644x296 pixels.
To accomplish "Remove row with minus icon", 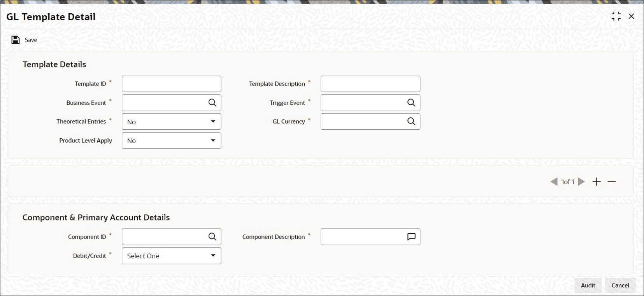I will 612,181.
